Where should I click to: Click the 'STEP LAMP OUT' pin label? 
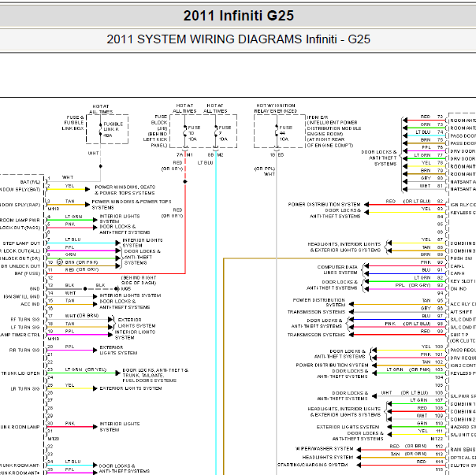tap(21, 243)
